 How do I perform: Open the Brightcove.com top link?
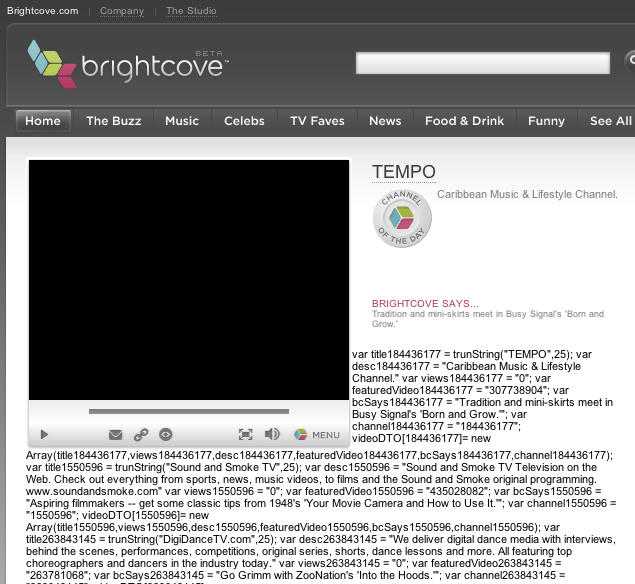coord(43,11)
